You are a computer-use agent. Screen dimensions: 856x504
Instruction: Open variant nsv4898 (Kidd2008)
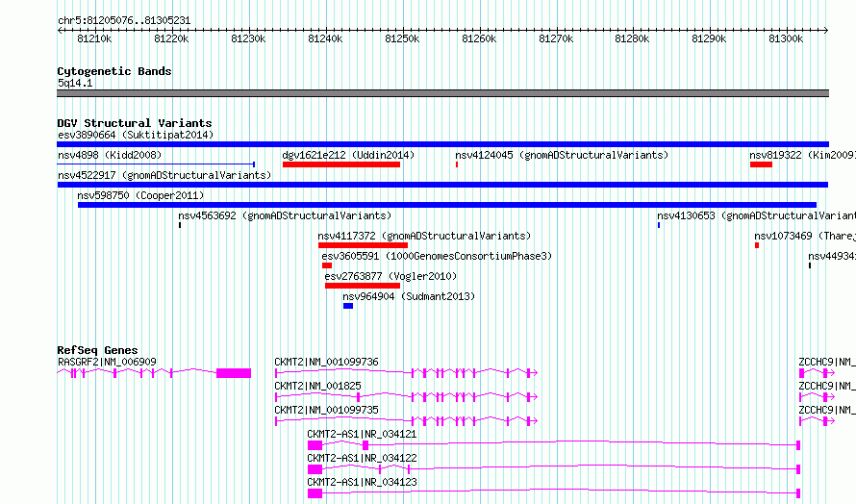(x=110, y=155)
